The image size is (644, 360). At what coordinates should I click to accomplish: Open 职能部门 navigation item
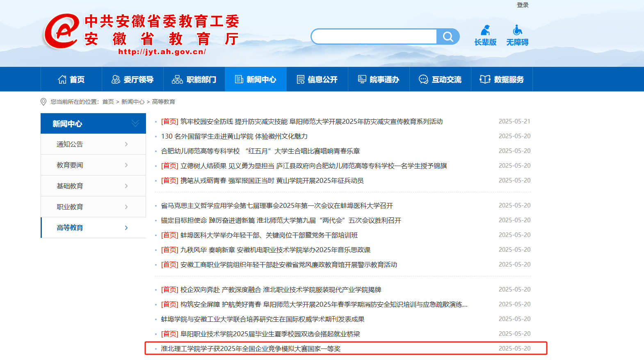point(194,80)
